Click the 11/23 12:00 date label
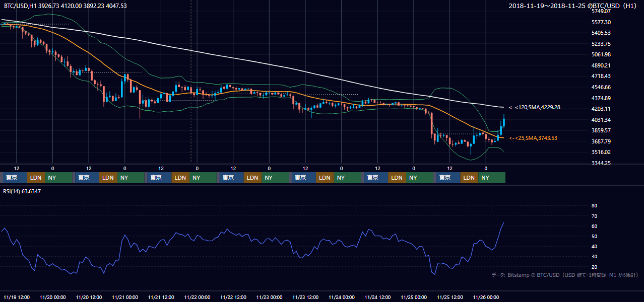The image size is (644, 302). pyautogui.click(x=305, y=297)
